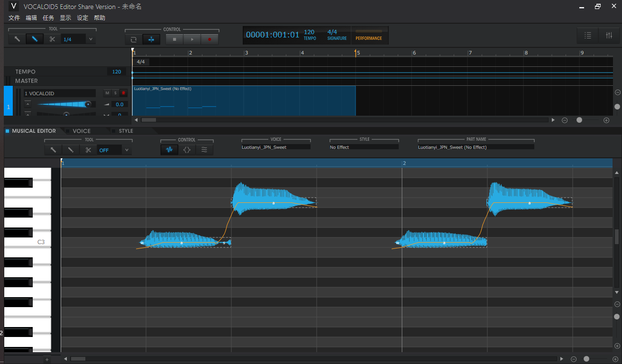The image size is (622, 364).
Task: Open the track list view icon
Action: coord(588,36)
